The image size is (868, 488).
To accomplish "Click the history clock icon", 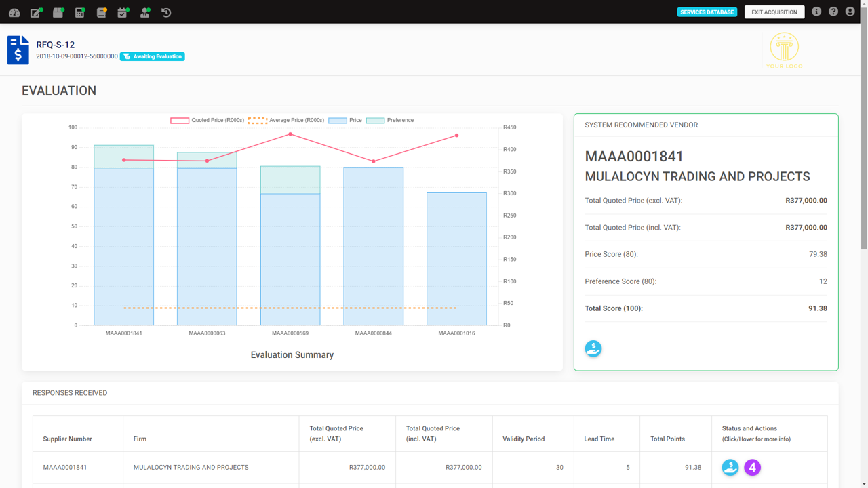I will (x=166, y=12).
